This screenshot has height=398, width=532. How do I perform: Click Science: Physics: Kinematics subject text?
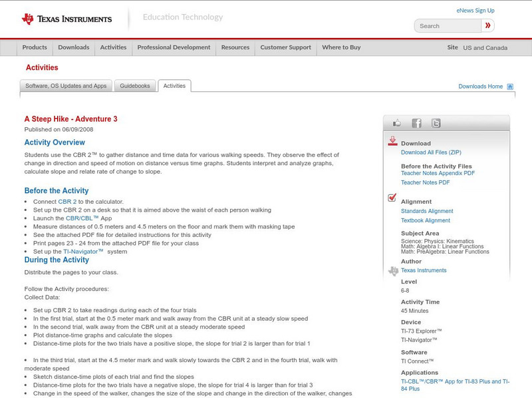click(x=438, y=241)
